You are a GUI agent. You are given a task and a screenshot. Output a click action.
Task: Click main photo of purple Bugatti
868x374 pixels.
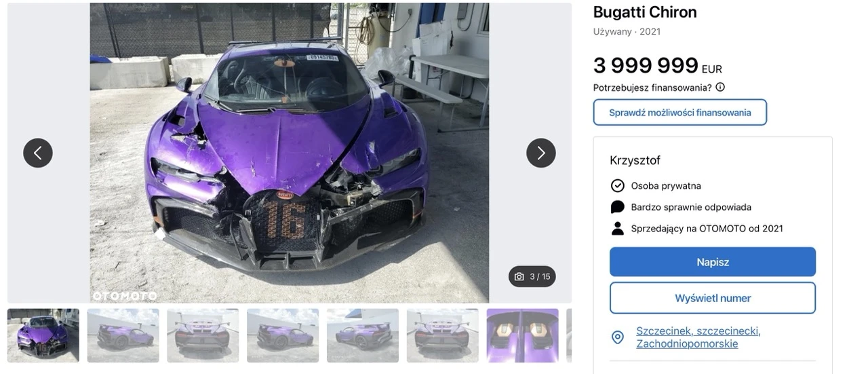click(290, 153)
